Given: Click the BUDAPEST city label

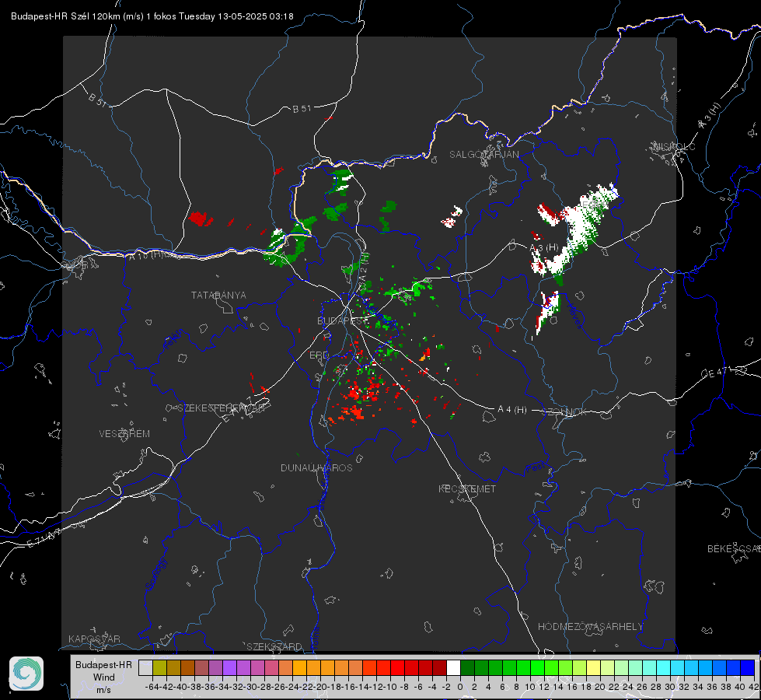Looking at the screenshot, I should (x=342, y=320).
